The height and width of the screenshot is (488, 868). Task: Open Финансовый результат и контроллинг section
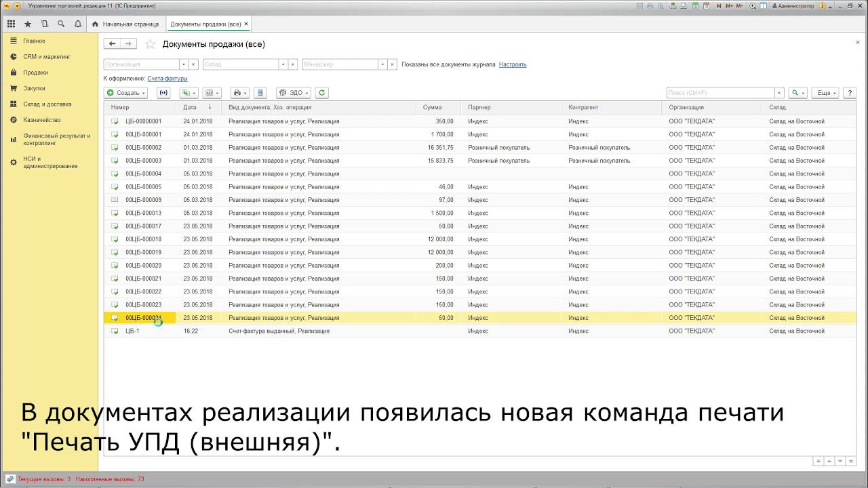(x=56, y=140)
